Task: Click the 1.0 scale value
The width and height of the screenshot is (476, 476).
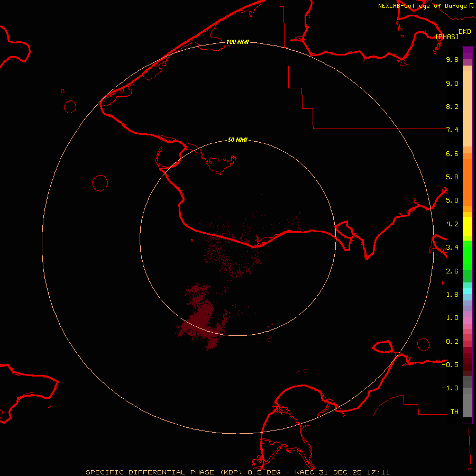Action: point(452,318)
